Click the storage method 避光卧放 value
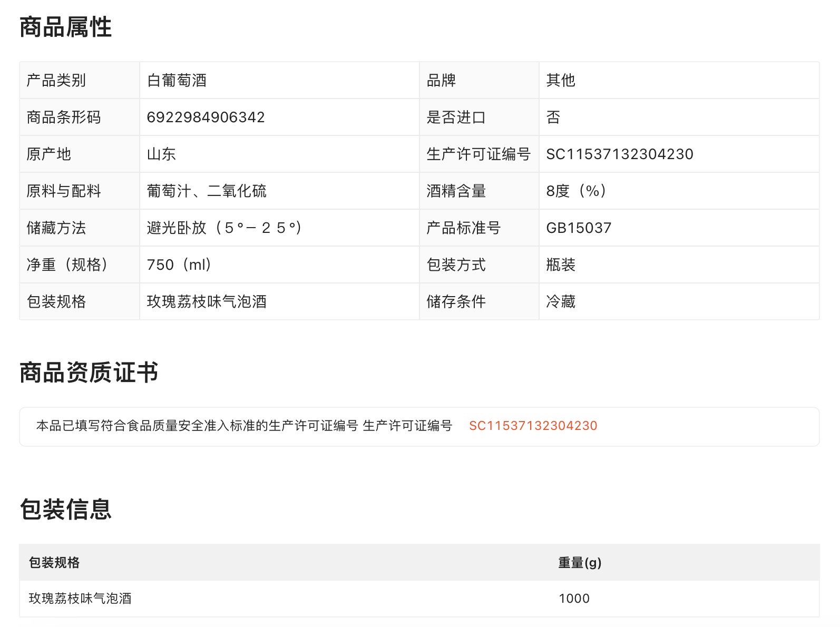 coord(224,228)
